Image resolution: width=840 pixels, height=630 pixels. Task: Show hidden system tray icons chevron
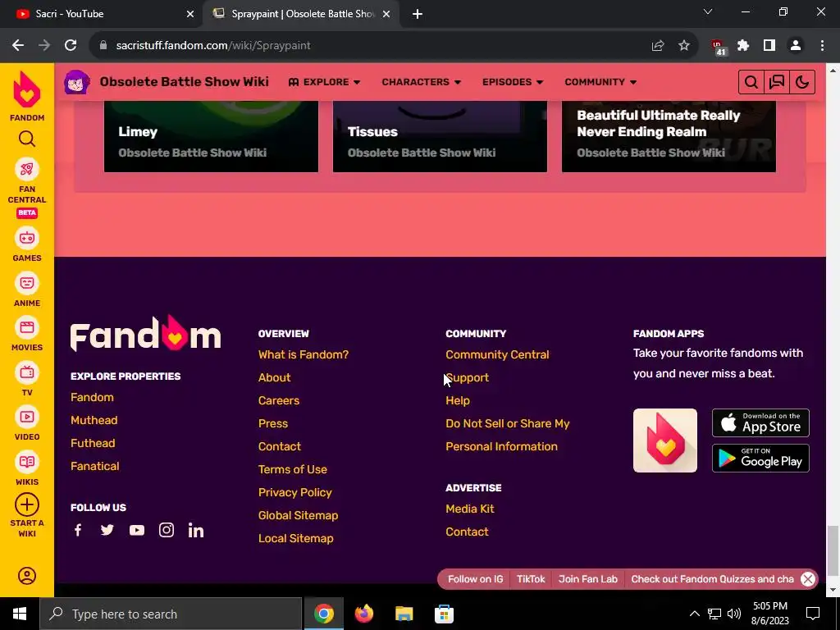coord(694,614)
